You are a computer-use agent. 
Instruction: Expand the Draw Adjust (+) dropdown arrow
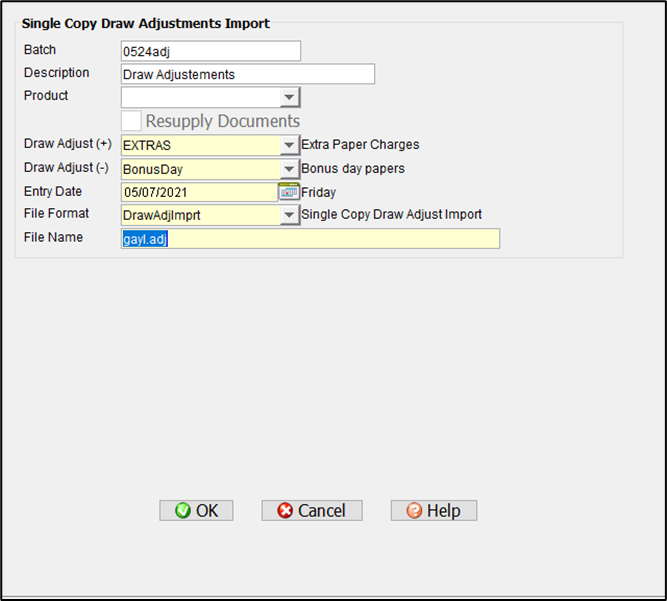coord(289,145)
